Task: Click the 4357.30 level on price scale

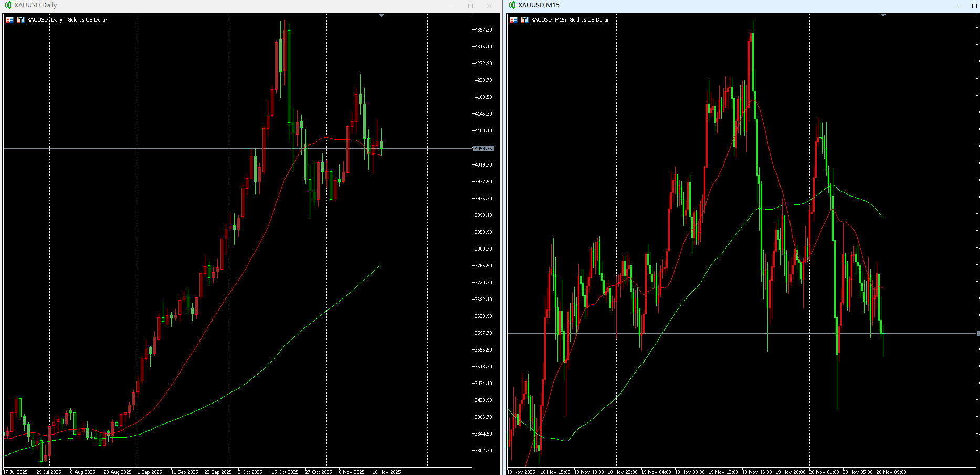Action: (x=483, y=30)
